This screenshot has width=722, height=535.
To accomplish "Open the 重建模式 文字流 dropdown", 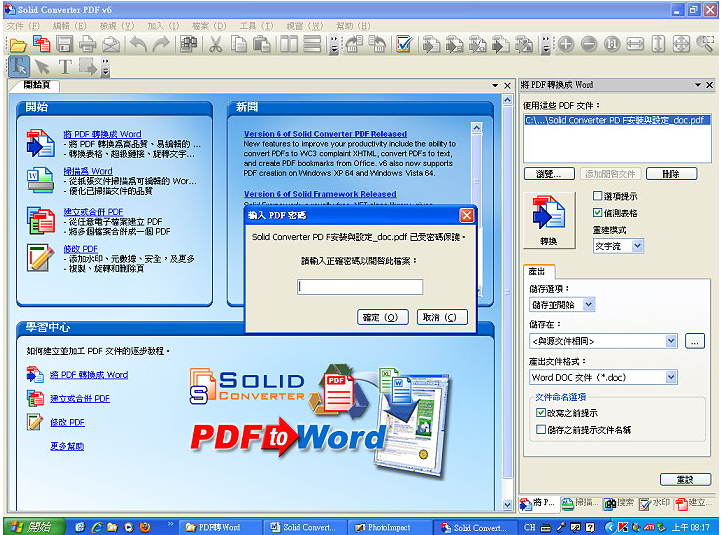I will [637, 246].
